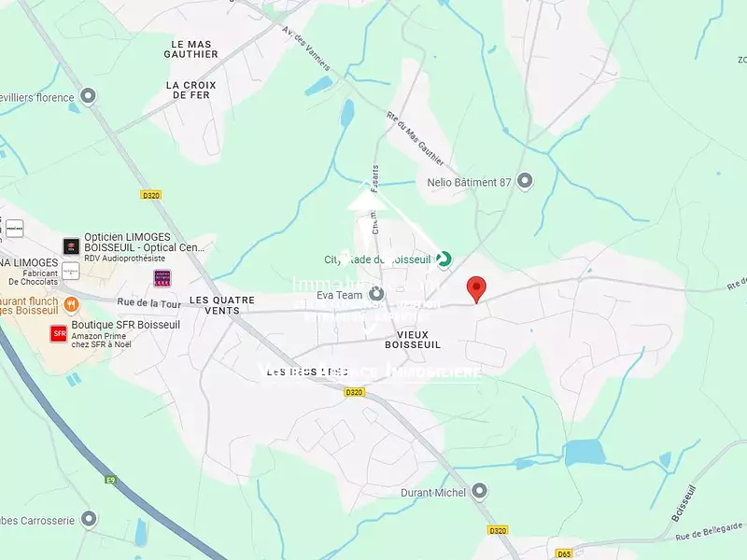The height and width of the screenshot is (560, 747).
Task: Select the Optical Center shop icon
Action: click(x=72, y=246)
